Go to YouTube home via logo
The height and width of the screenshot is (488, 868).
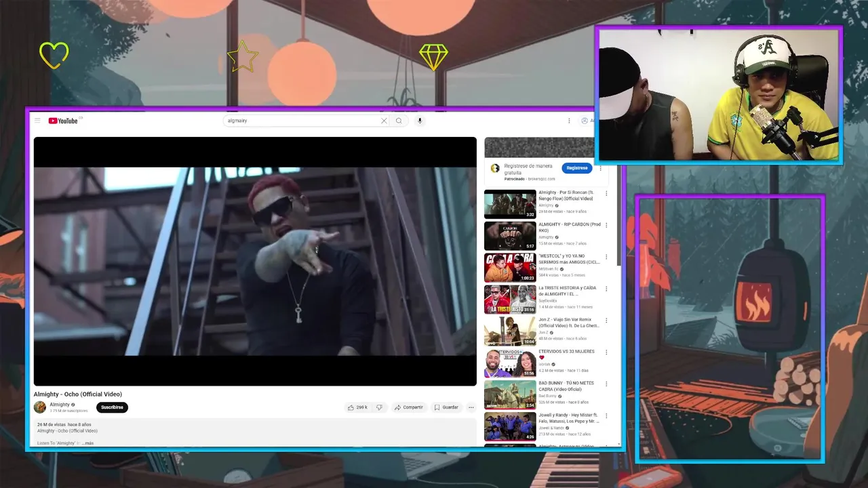tap(64, 121)
